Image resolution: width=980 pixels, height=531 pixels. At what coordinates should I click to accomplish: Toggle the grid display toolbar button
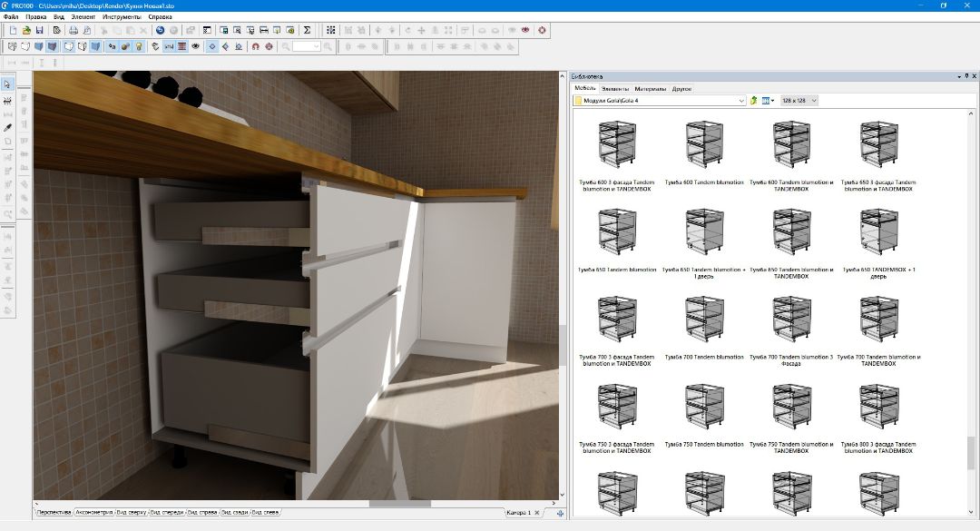coord(182,45)
